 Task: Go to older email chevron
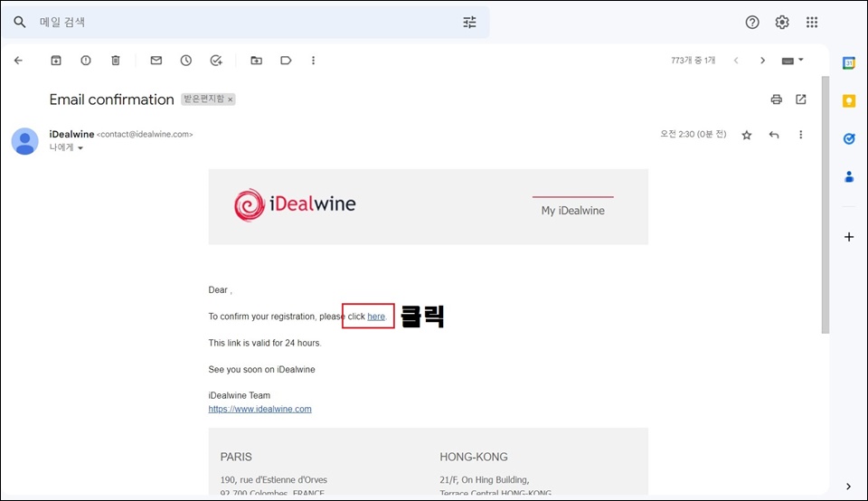click(762, 61)
